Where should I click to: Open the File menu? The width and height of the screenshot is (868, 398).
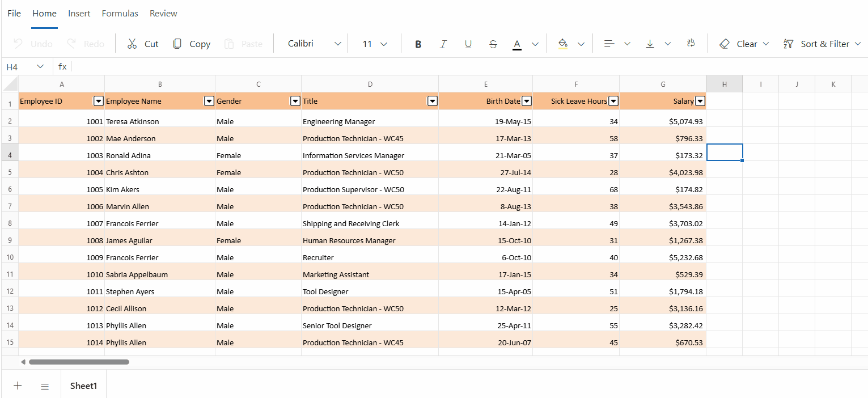[14, 13]
